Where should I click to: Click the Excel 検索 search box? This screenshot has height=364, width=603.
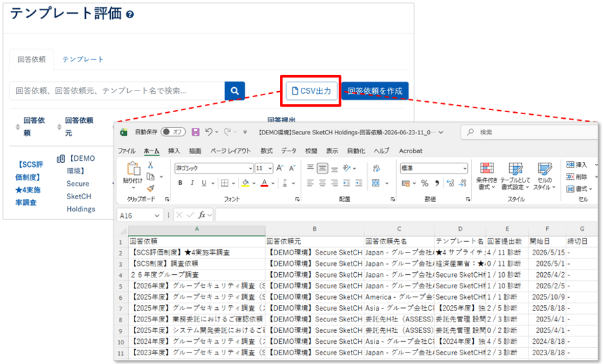pos(529,132)
